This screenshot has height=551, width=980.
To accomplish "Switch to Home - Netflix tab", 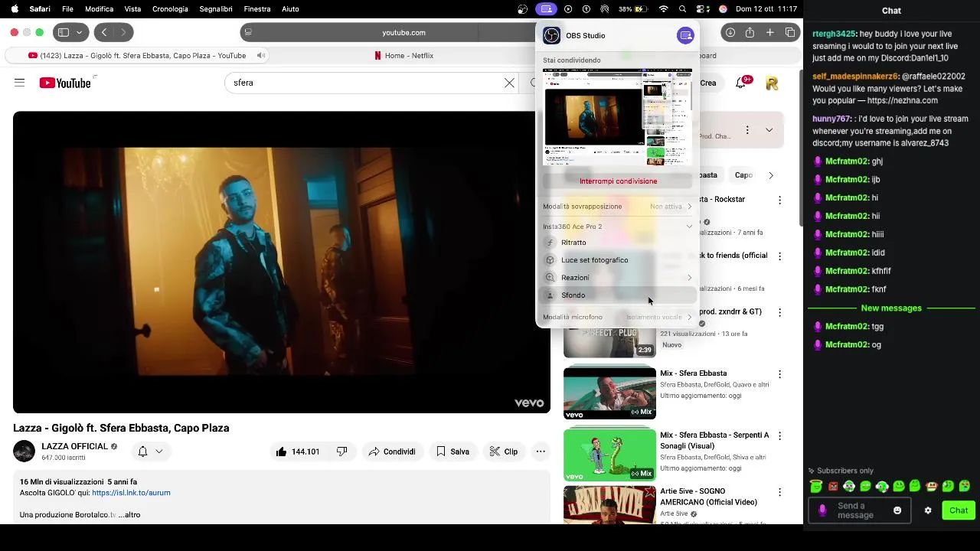I will click(x=403, y=55).
